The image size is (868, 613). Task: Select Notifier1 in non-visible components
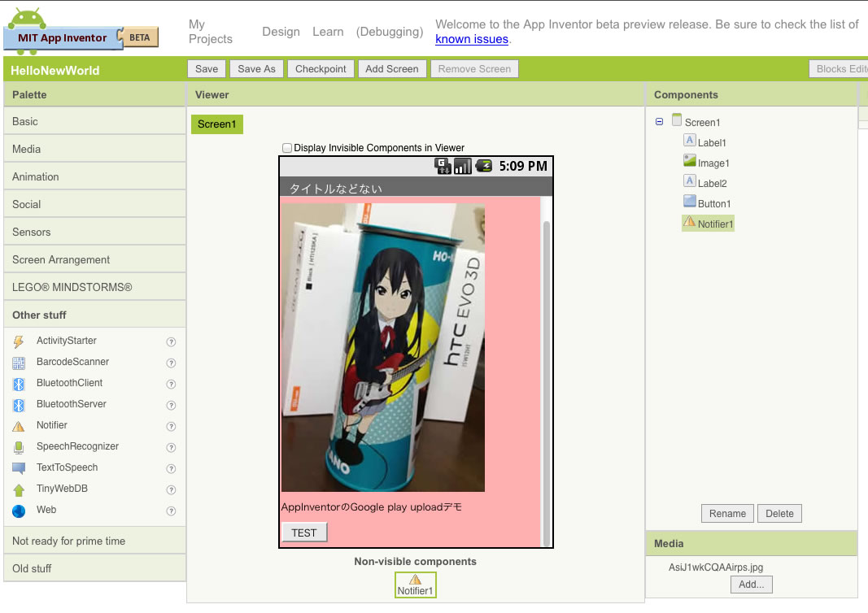click(x=415, y=585)
